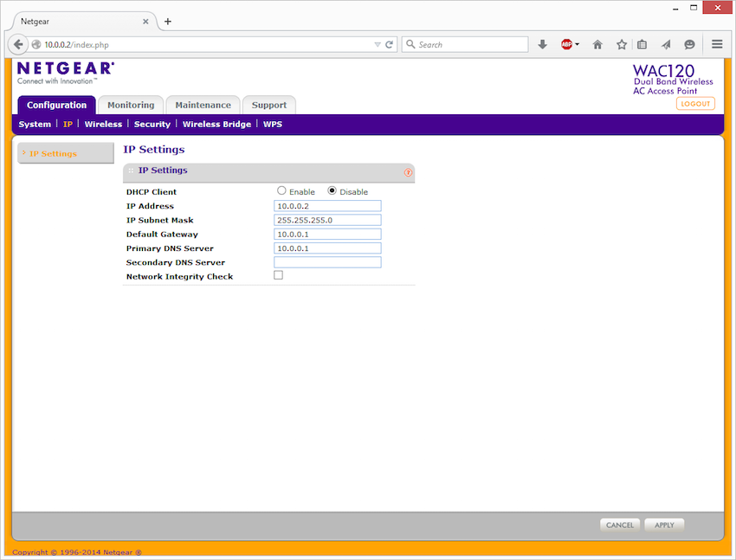Open the Wireless Bridge submenu
This screenshot has width=736, height=560.
(216, 125)
